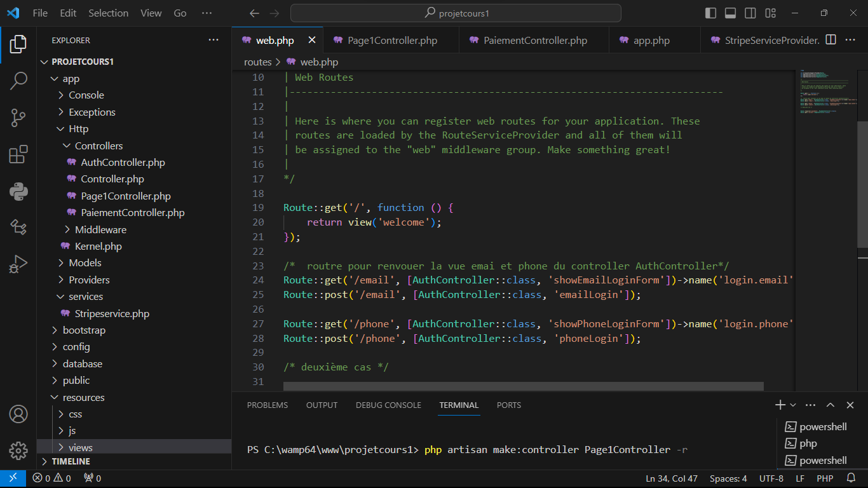
Task: Open the Run and Debug view
Action: click(18, 263)
